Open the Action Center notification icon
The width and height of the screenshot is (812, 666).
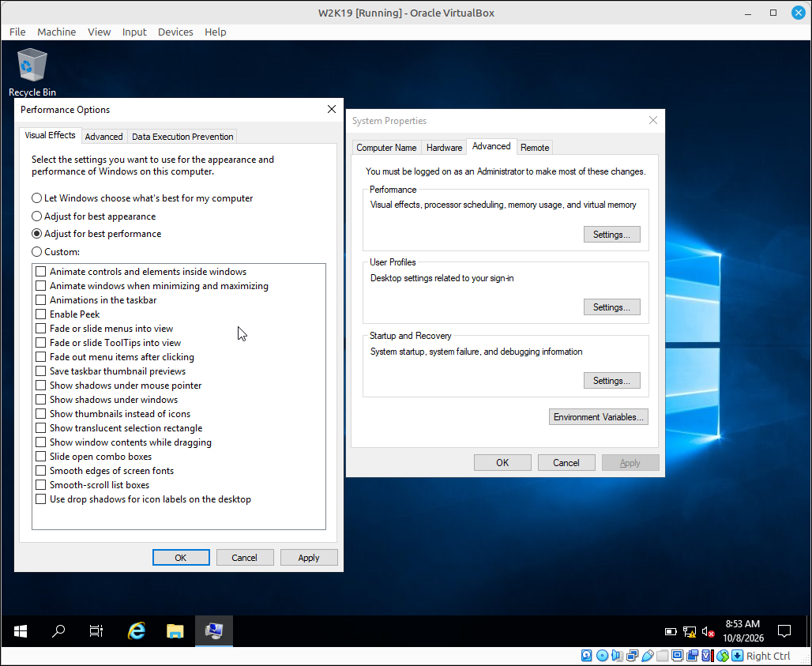click(784, 630)
